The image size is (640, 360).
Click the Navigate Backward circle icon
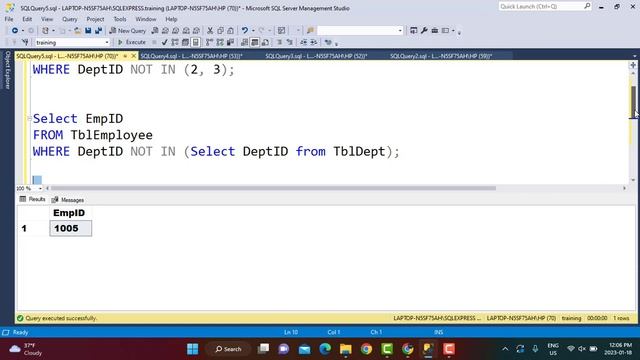pyautogui.click(x=15, y=31)
